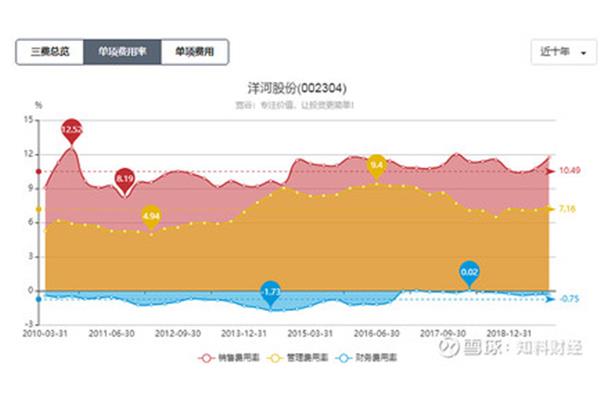This screenshot has width=600, height=400.
Task: Click the blue -1.73 minimum marker pin
Action: 271,293
